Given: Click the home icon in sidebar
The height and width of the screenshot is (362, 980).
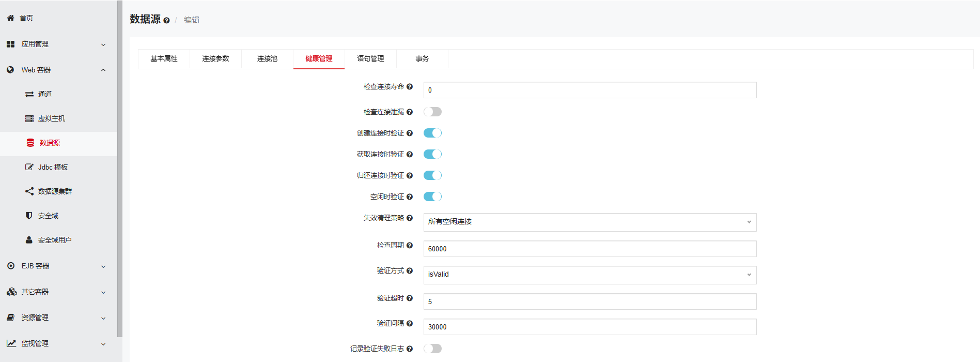Looking at the screenshot, I should coord(10,18).
